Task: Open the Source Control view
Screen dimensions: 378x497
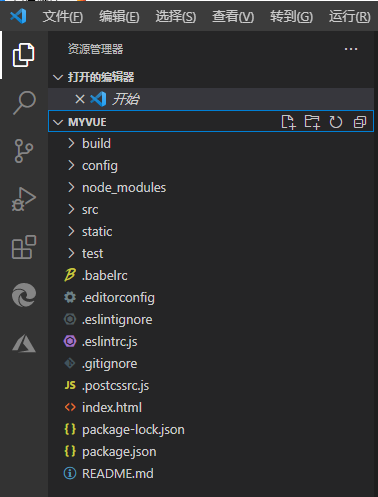Action: point(24,151)
